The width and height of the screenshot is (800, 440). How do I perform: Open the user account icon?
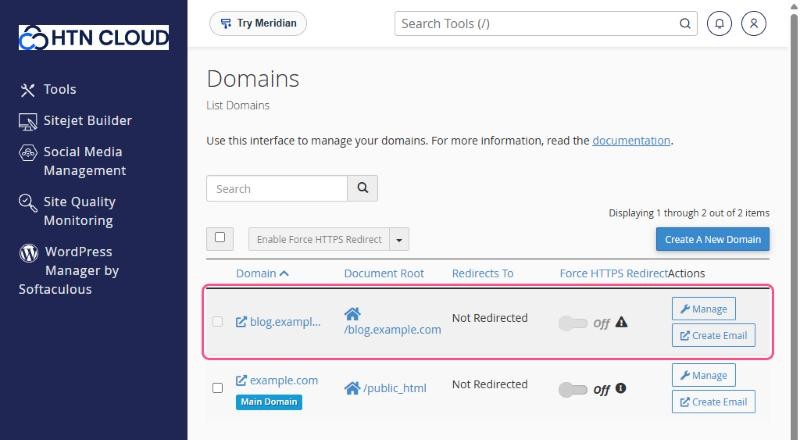(754, 23)
